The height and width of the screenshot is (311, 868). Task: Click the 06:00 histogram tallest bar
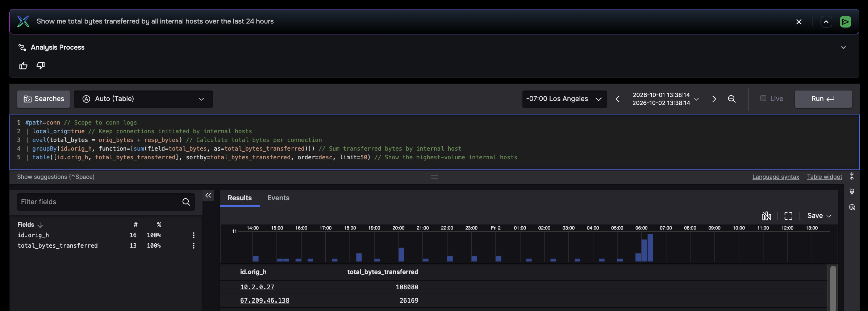(x=650, y=248)
